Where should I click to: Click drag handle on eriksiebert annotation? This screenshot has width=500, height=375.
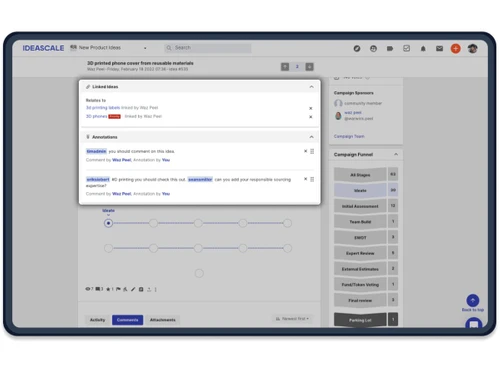(312, 179)
